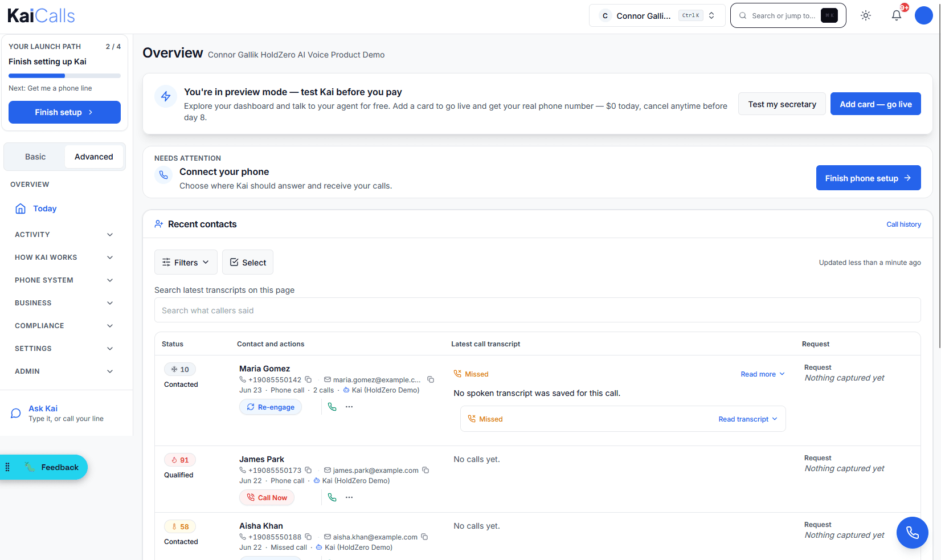
Task: Click the floating blue phone call button
Action: click(x=913, y=533)
